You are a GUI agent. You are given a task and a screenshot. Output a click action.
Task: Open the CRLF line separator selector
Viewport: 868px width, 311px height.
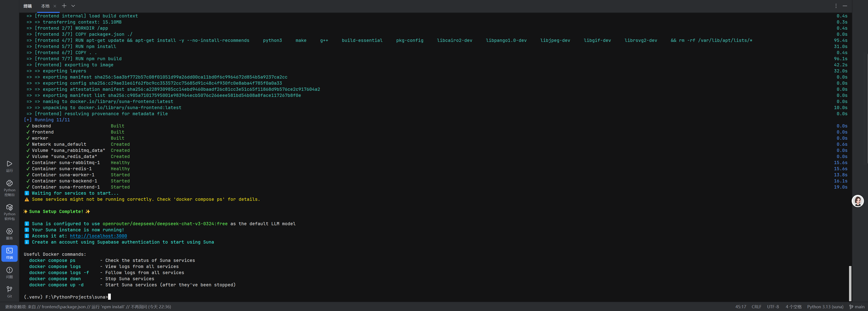click(x=756, y=307)
